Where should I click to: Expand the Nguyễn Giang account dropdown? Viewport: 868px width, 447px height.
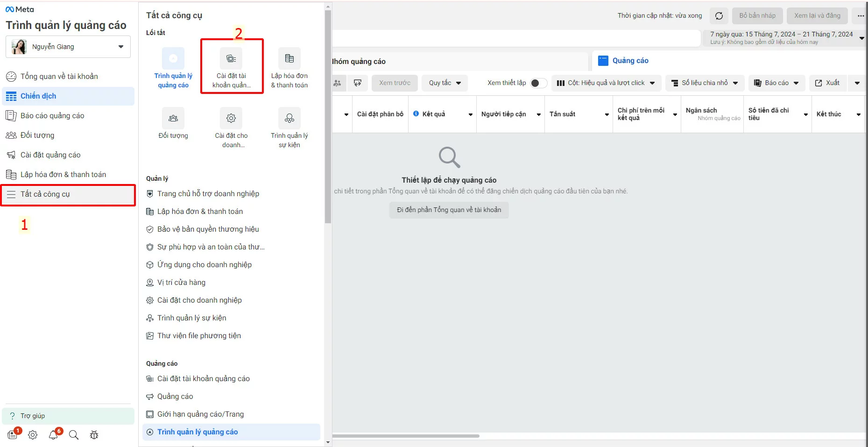121,47
